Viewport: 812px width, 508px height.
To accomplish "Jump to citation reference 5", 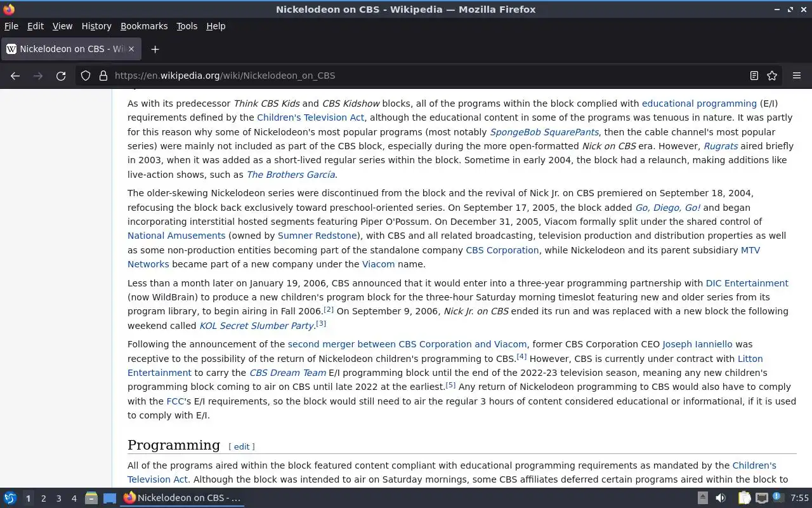I will pyautogui.click(x=450, y=385).
